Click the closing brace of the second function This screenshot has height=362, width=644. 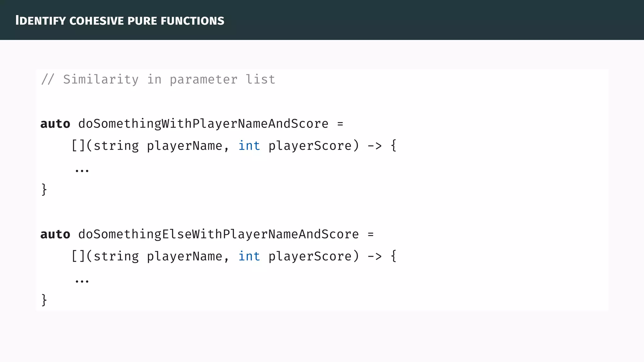point(44,300)
